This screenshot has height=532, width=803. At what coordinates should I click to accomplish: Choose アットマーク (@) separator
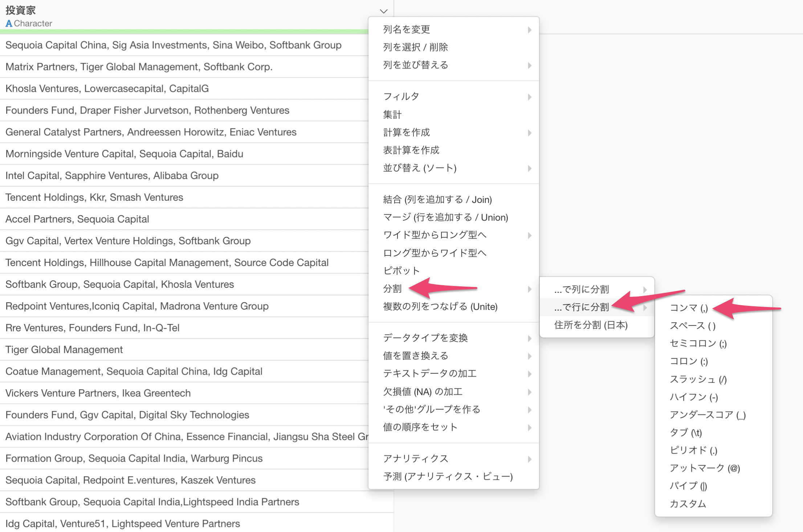tap(713, 468)
